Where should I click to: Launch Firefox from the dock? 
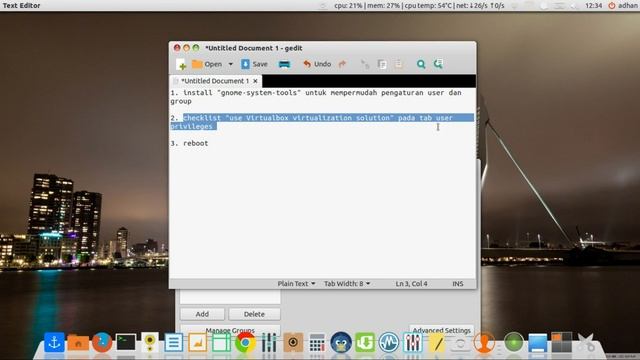click(102, 342)
